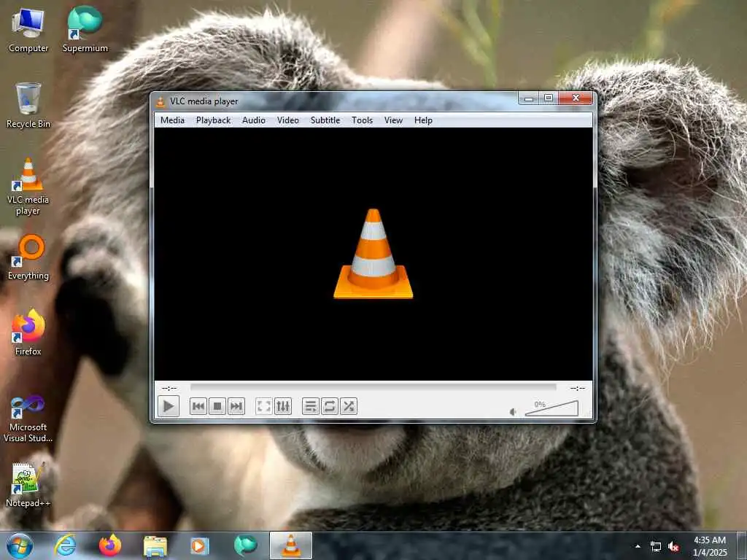Select the Notepad++ desktop shortcut
747x560 pixels.
28,485
